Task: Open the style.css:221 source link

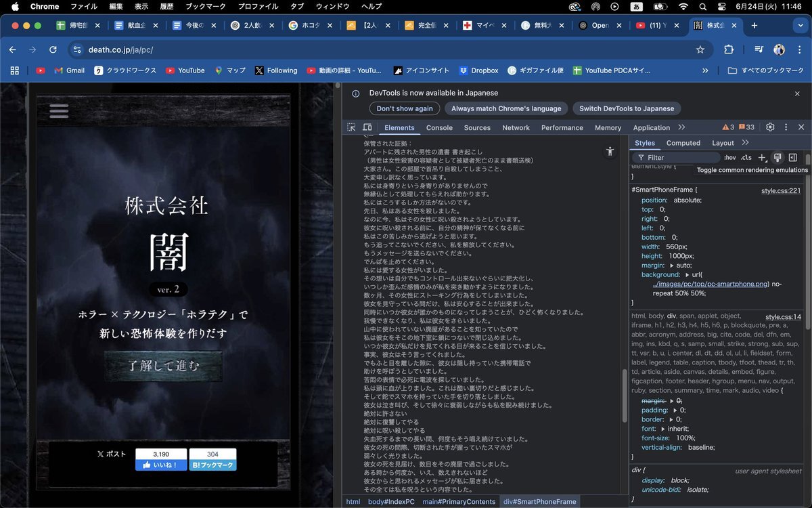Action: [780, 191]
